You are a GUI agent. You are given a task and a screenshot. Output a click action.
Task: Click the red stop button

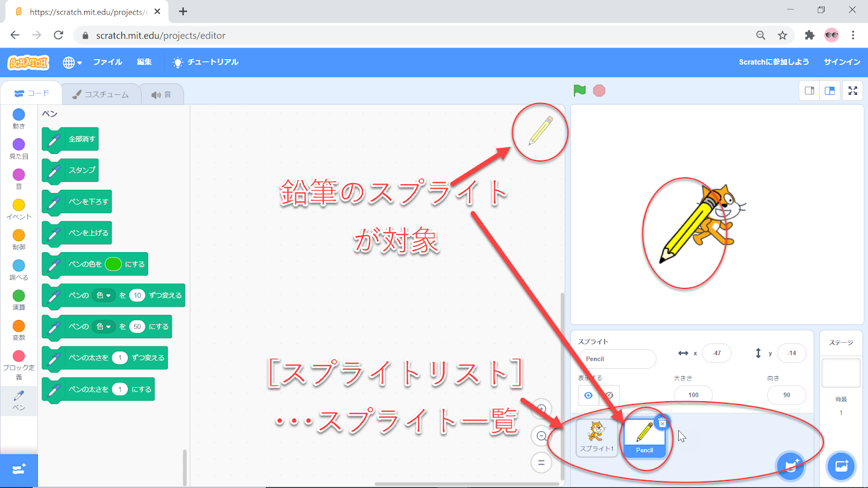[x=599, y=91]
